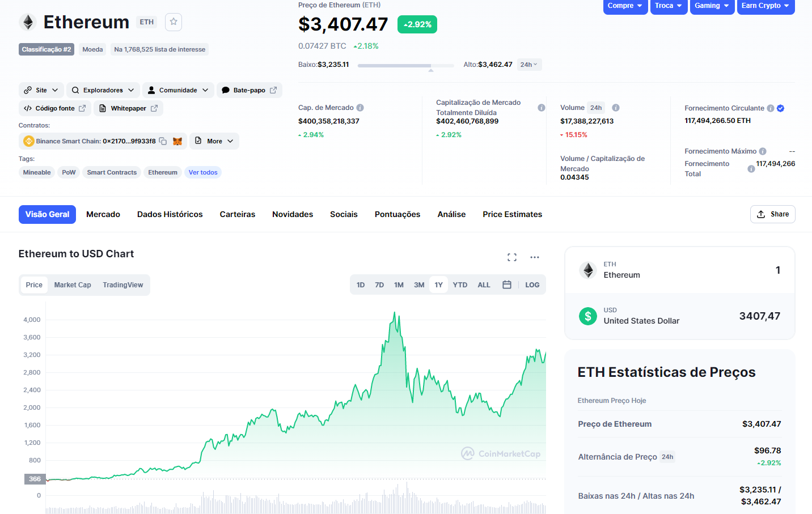The height and width of the screenshot is (514, 812).
Task: Switch chart to Market Cap view
Action: [x=73, y=284]
